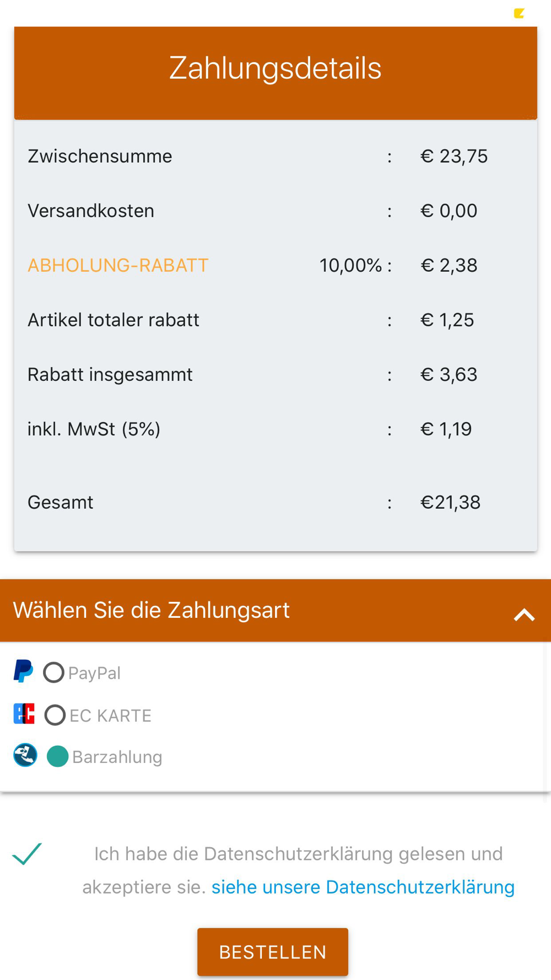
Task: Select the Barzahlung radio button
Action: pyautogui.click(x=57, y=756)
